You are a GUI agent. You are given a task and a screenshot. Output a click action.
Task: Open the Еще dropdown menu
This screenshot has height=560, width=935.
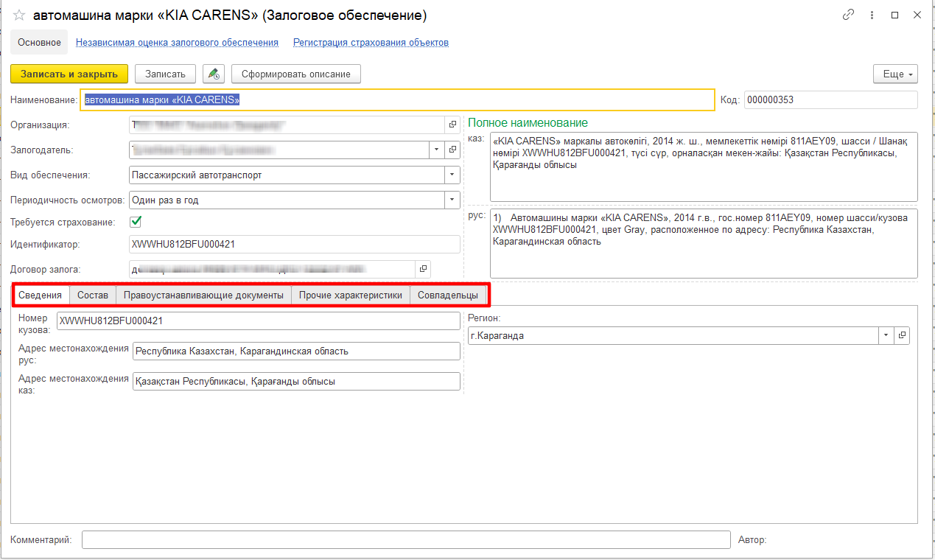coord(895,74)
